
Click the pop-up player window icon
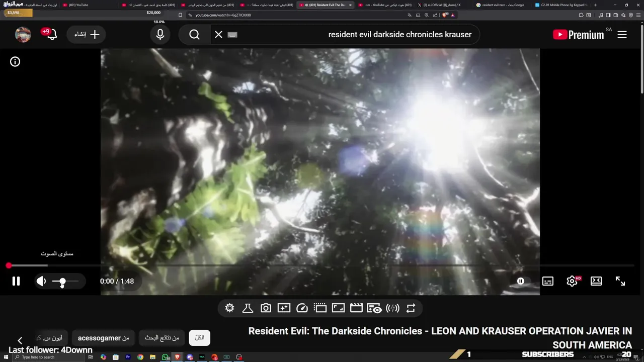coord(320,308)
